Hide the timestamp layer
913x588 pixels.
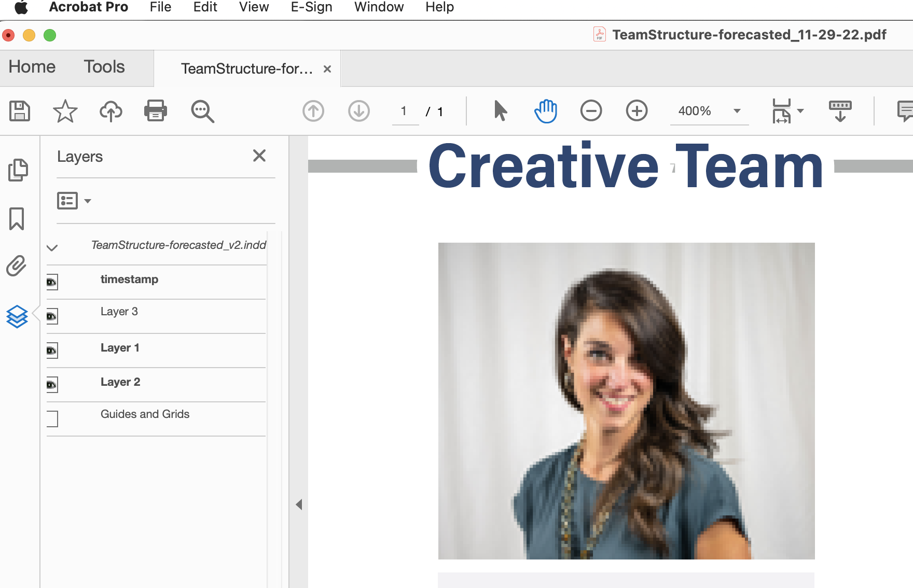click(x=52, y=282)
